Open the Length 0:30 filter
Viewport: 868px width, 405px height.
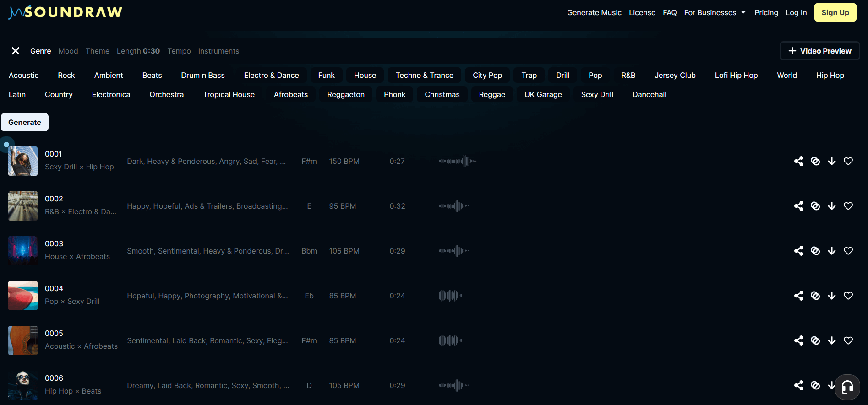pos(138,51)
